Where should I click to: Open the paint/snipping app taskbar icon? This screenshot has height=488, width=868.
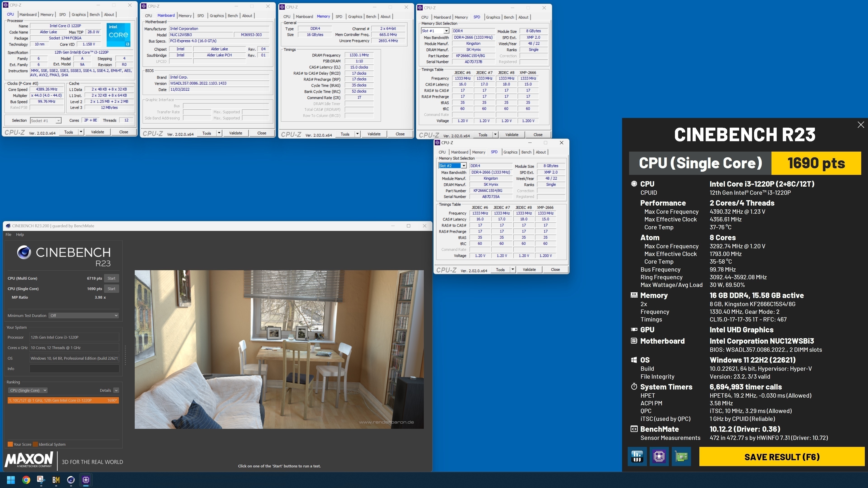(x=41, y=480)
